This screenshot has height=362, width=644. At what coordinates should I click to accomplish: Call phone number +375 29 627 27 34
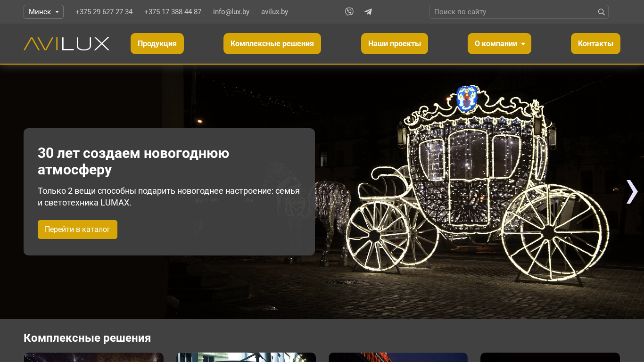tap(104, 12)
